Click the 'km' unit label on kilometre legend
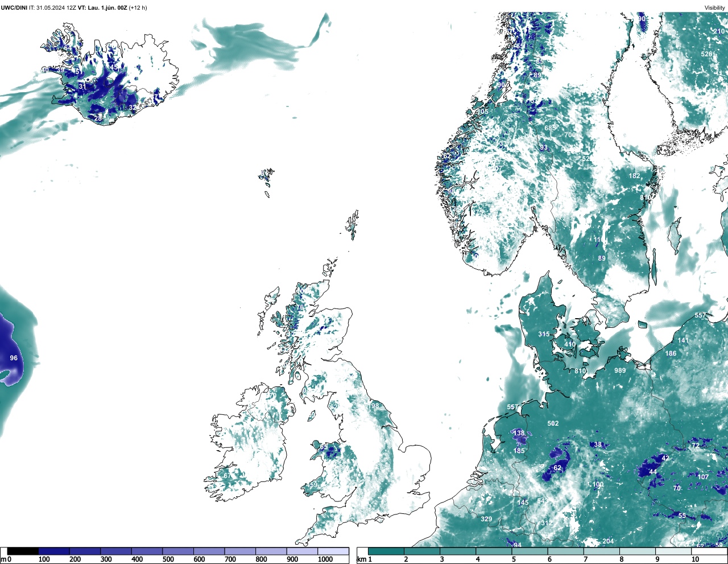Screen dimensions: 728x564 362,559
